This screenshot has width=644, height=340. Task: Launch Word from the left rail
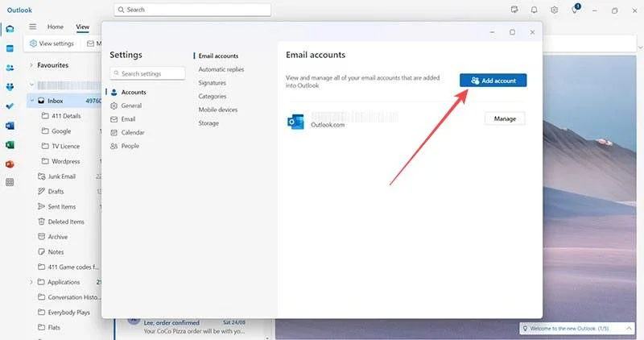10,126
